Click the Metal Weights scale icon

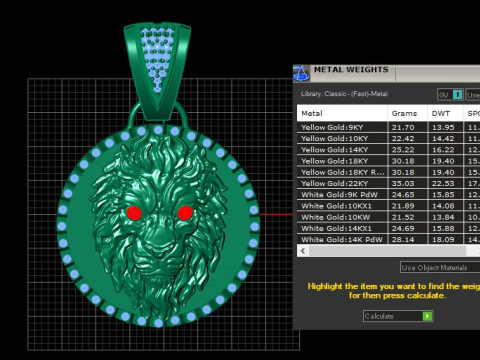pos(301,73)
